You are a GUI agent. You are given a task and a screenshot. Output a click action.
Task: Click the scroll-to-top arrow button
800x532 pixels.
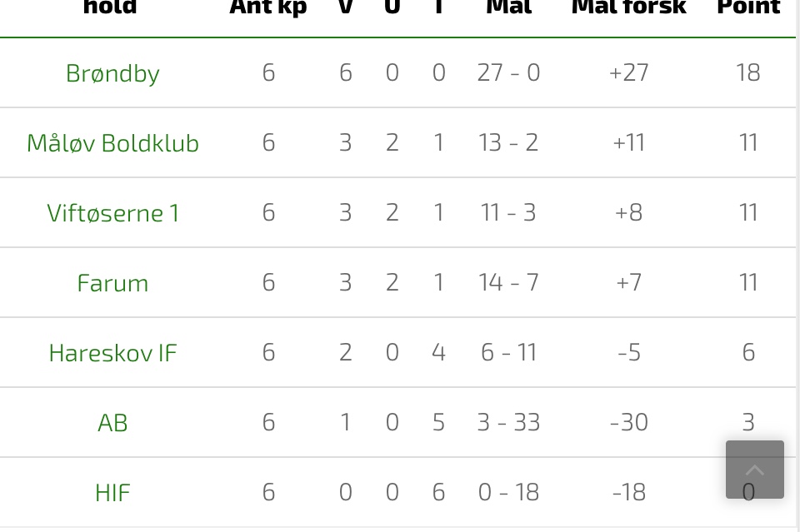pyautogui.click(x=755, y=470)
